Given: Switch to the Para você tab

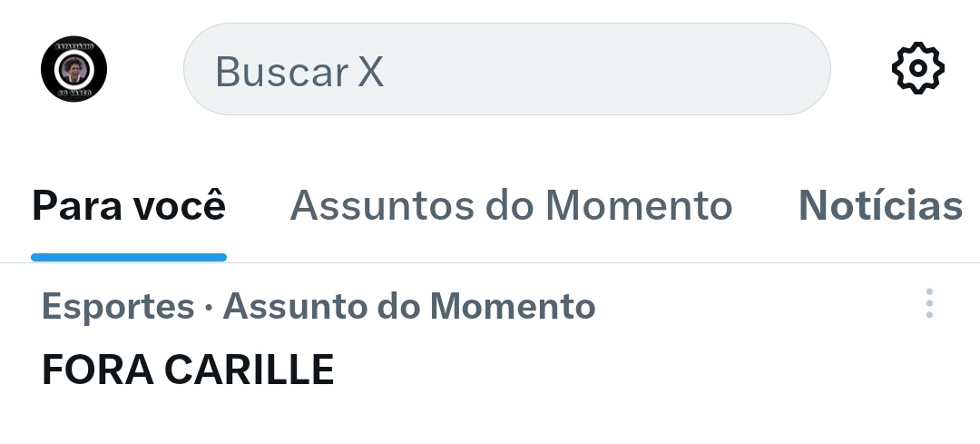Looking at the screenshot, I should coord(129,206).
